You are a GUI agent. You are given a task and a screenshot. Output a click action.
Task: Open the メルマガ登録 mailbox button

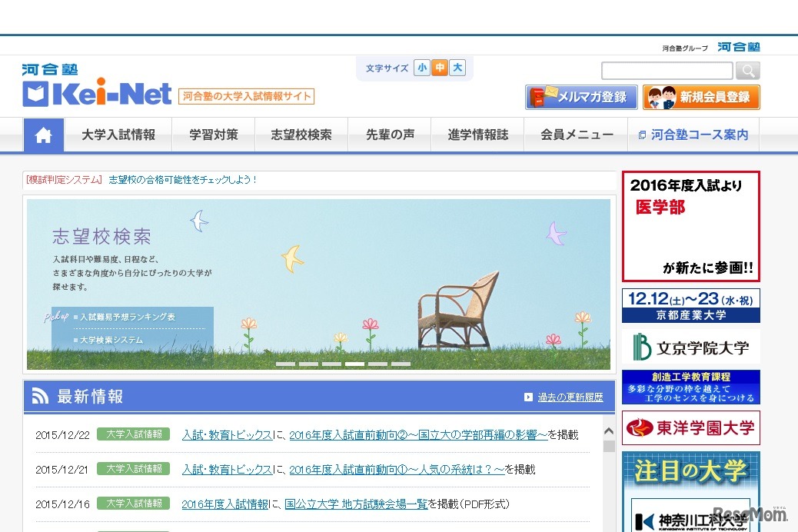pyautogui.click(x=580, y=98)
